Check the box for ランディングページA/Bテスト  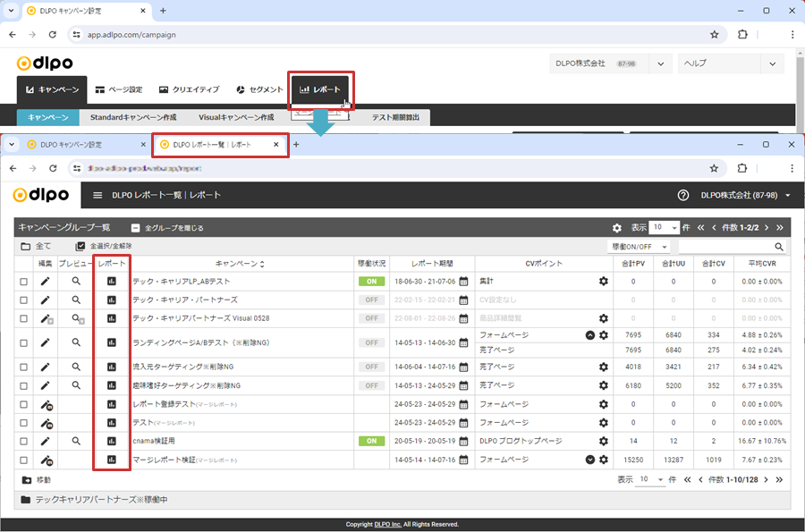23,342
